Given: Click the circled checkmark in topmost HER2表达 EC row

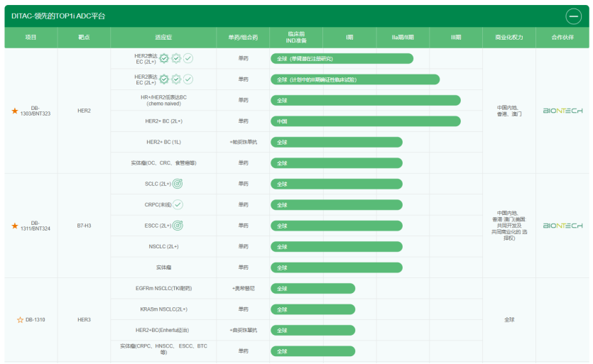Looking at the screenshot, I should coord(188,58).
